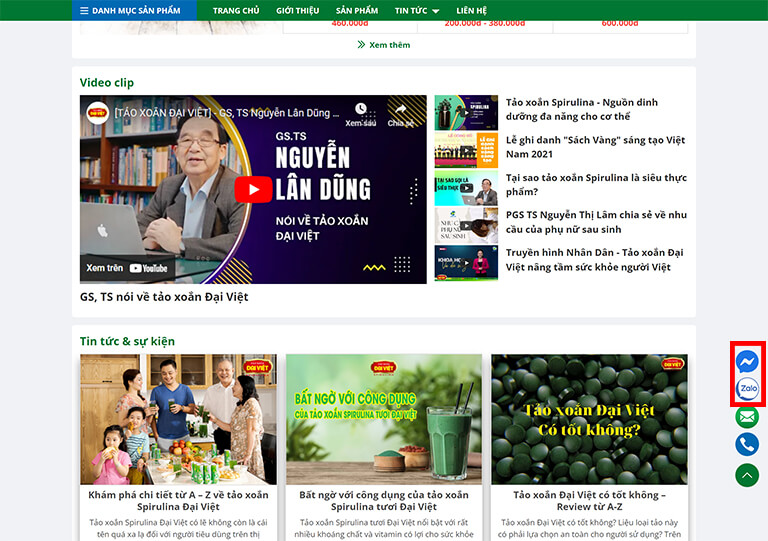The image size is (768, 541).
Task: Open the green spirulina tablets article image
Action: pos(589,419)
